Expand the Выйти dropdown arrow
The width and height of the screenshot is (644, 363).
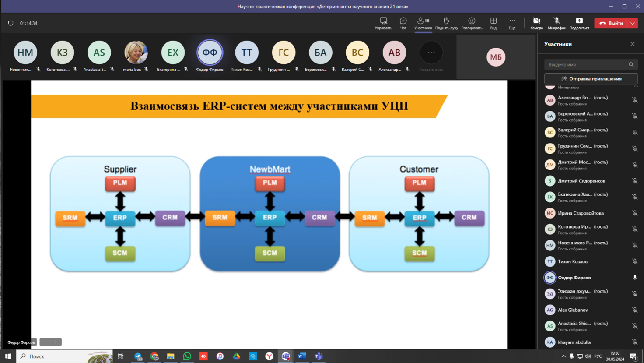pos(633,23)
